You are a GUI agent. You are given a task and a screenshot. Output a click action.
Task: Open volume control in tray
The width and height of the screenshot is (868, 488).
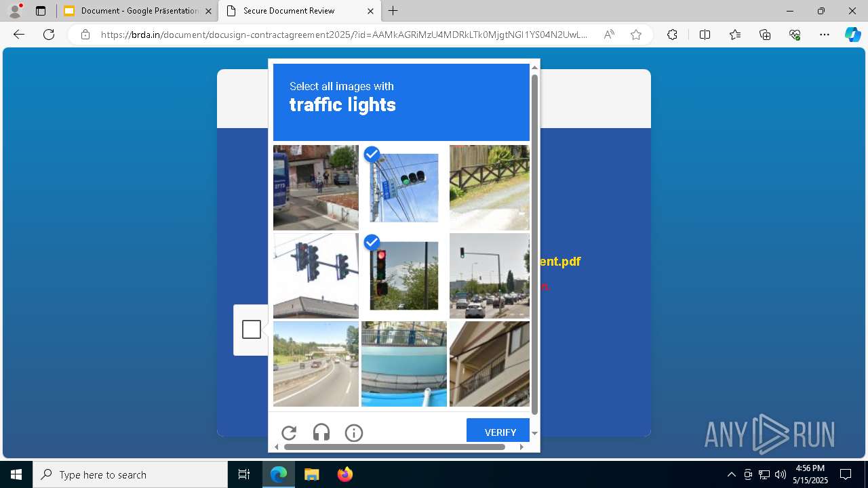tap(780, 474)
